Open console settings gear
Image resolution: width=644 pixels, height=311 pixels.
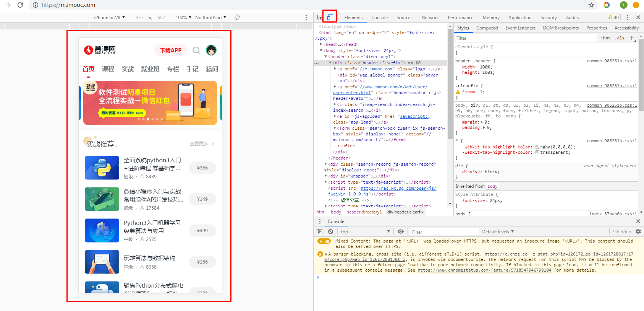tap(638, 232)
